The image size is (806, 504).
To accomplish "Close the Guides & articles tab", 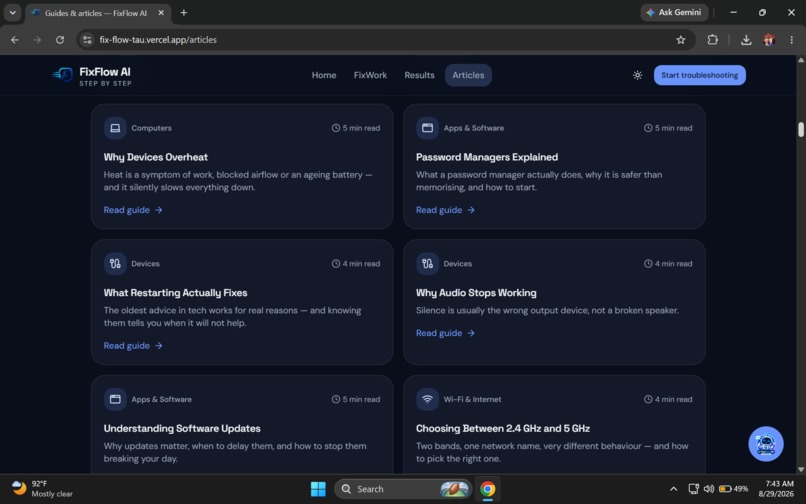I will click(161, 13).
